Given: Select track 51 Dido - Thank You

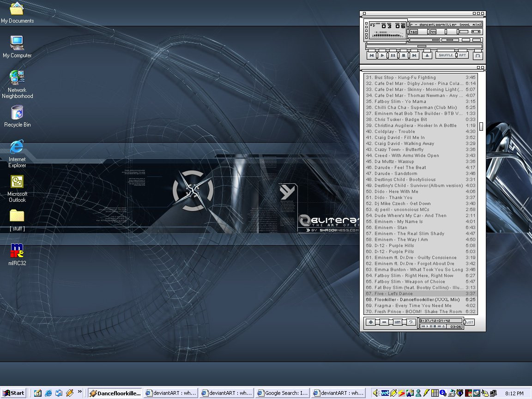Looking at the screenshot, I should [420, 198].
